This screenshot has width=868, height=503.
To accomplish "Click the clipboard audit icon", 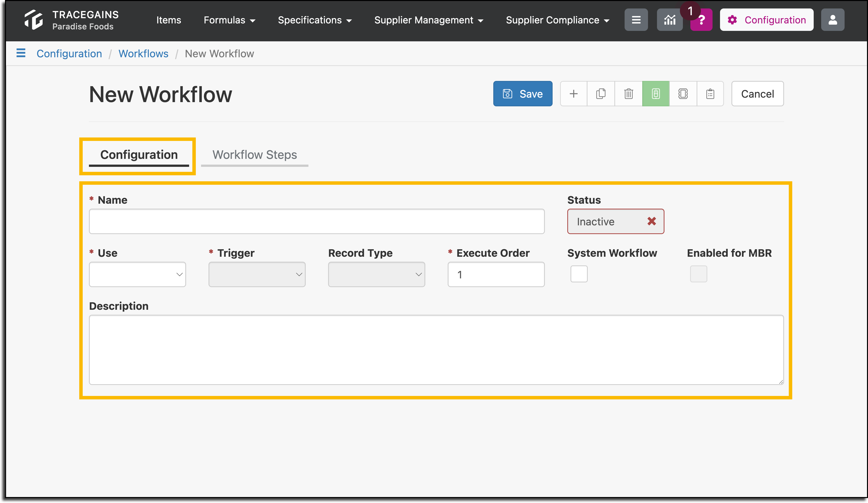I will point(710,94).
